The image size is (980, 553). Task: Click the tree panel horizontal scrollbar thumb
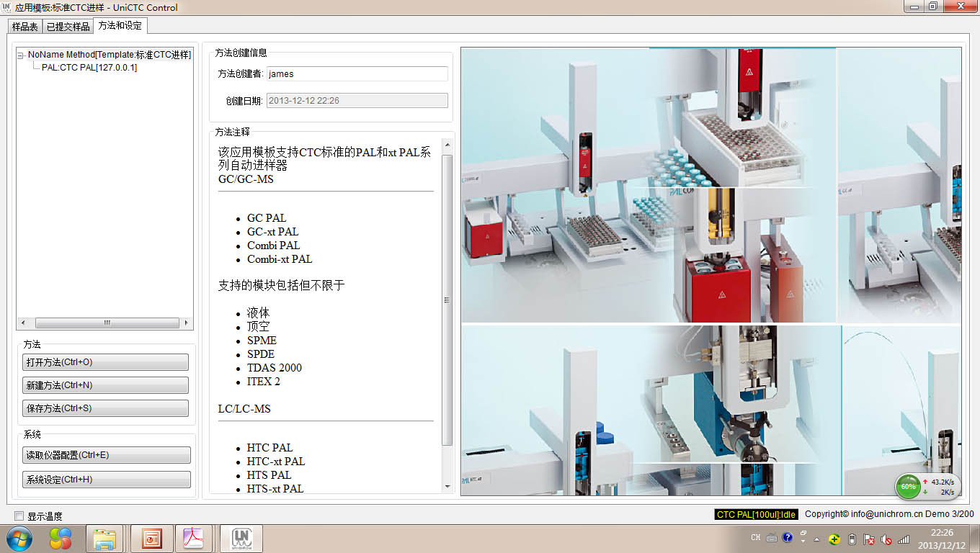point(107,323)
